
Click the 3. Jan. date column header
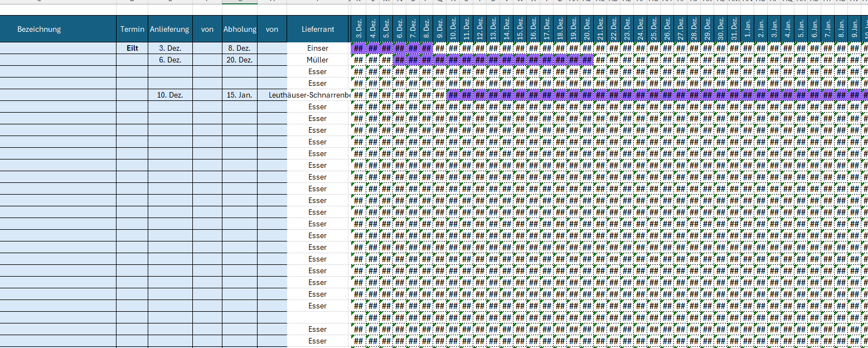774,29
